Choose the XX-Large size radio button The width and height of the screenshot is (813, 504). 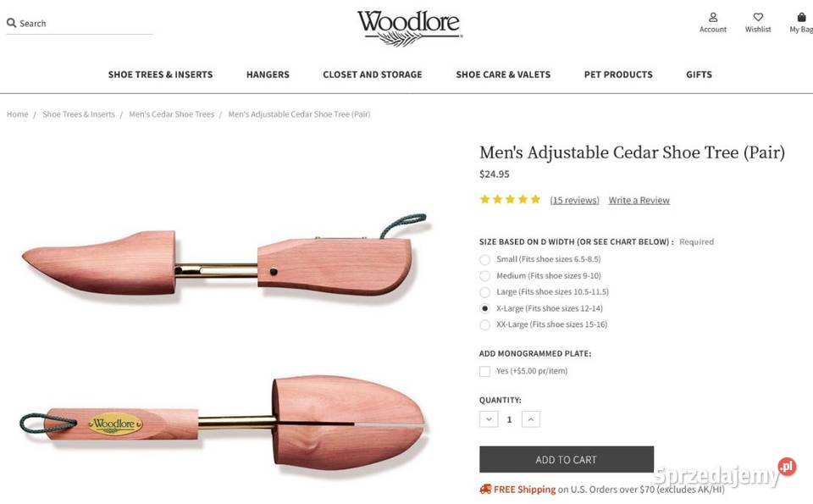coord(485,324)
